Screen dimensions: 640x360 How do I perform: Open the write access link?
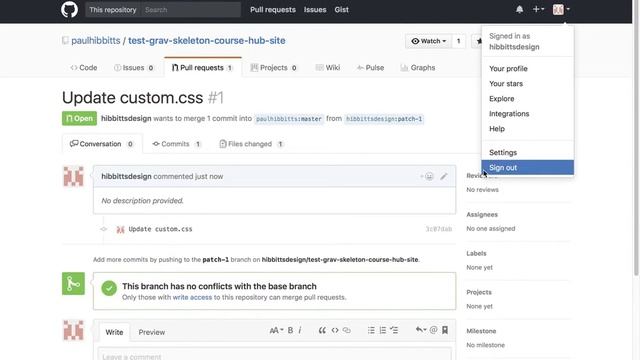[192, 297]
